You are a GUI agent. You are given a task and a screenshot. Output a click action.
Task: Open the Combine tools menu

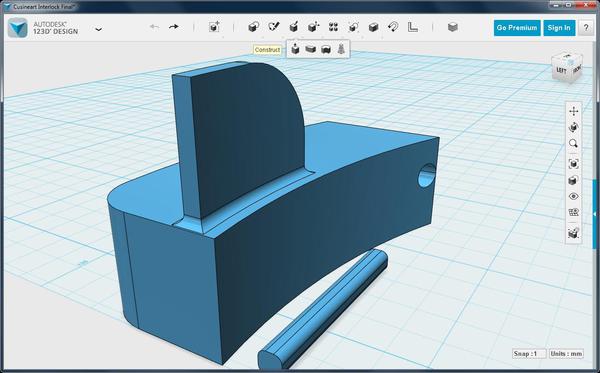(373, 27)
